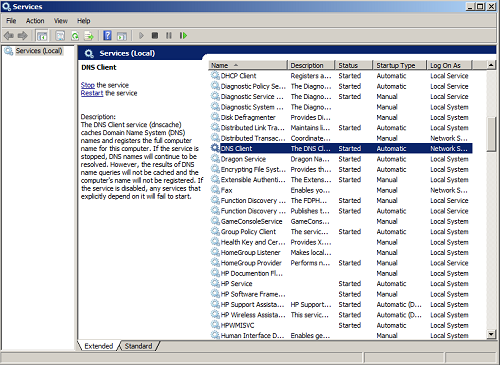Click the gear icon beside DNS Client
Viewport: 500px width, 365px height.
tap(215, 148)
